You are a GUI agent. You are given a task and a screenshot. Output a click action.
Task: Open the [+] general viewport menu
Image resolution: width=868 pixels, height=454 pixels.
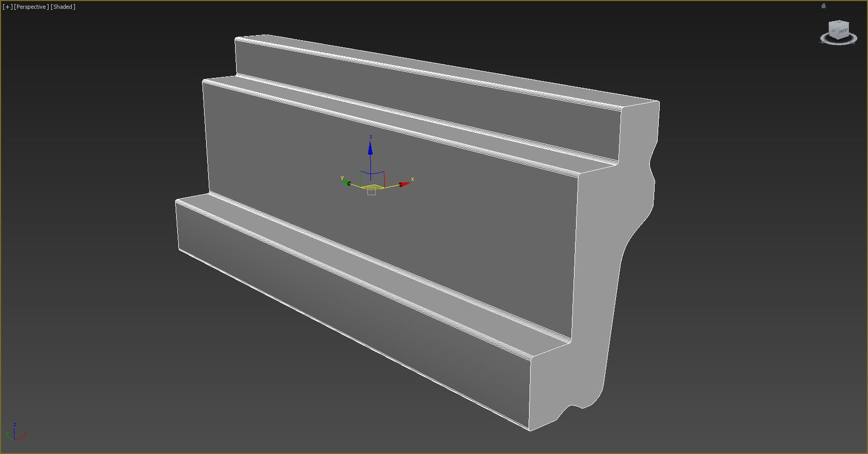click(x=7, y=7)
